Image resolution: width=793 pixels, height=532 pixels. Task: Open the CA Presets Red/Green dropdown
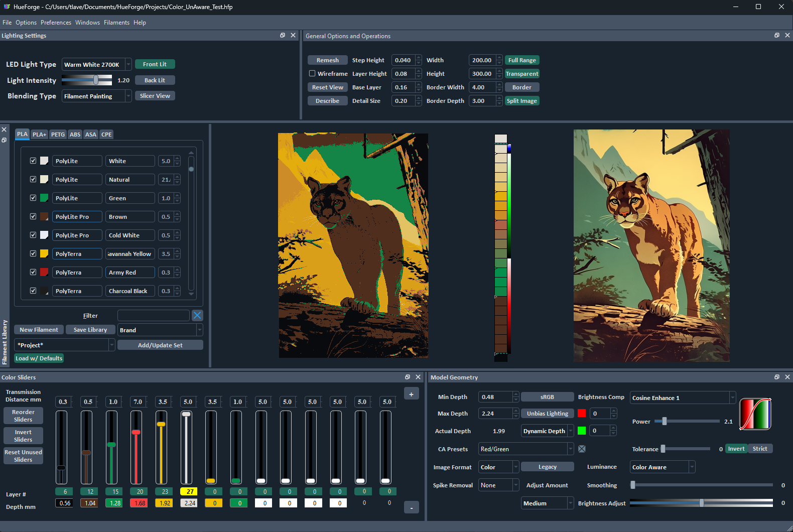pyautogui.click(x=526, y=449)
